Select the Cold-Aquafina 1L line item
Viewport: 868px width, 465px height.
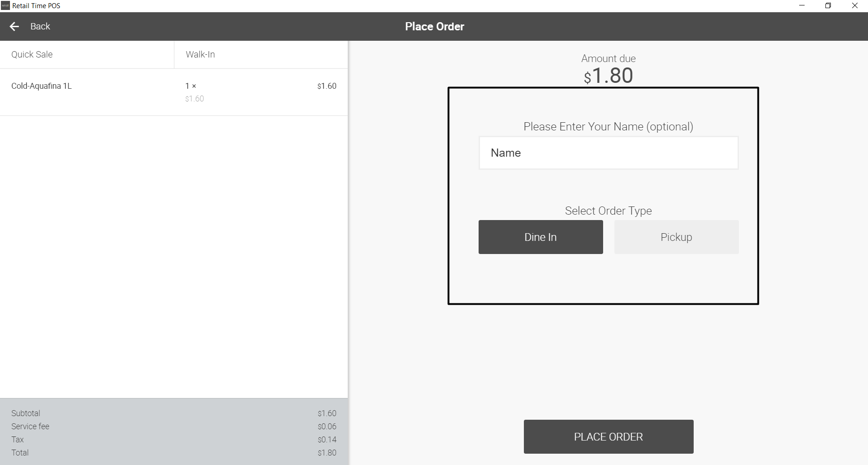click(x=42, y=86)
